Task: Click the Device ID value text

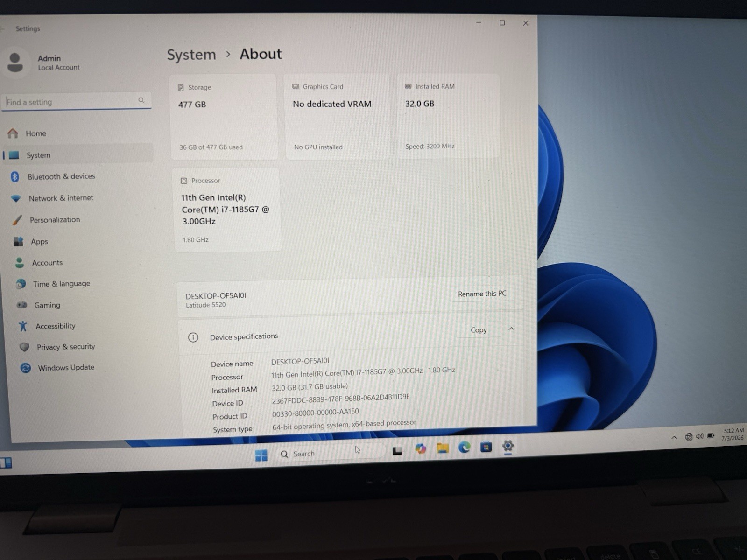Action: point(341,399)
